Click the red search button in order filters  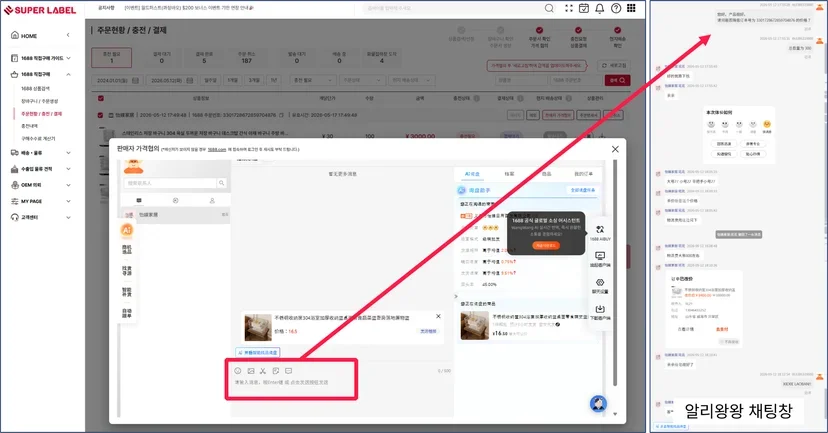[617, 80]
